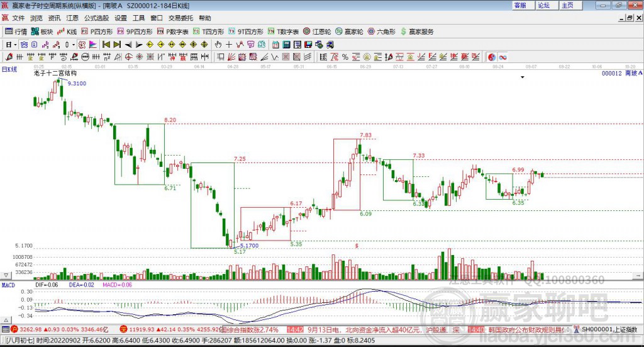The width and height of the screenshot is (644, 347).
Task: Click the 客服 customer service button
Action: click(523, 5)
